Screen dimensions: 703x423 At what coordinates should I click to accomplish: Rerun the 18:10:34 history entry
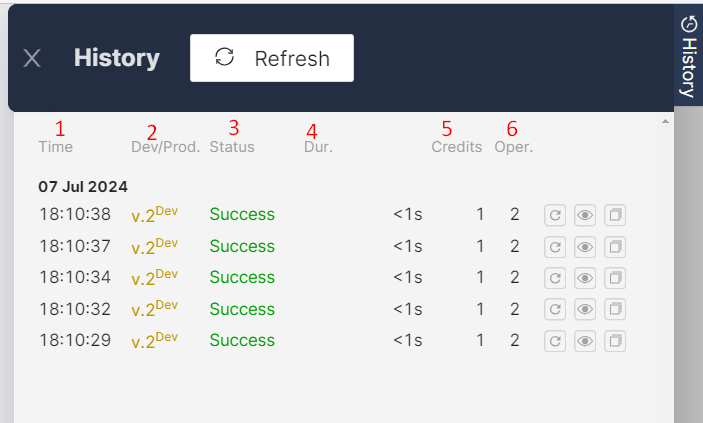553,277
